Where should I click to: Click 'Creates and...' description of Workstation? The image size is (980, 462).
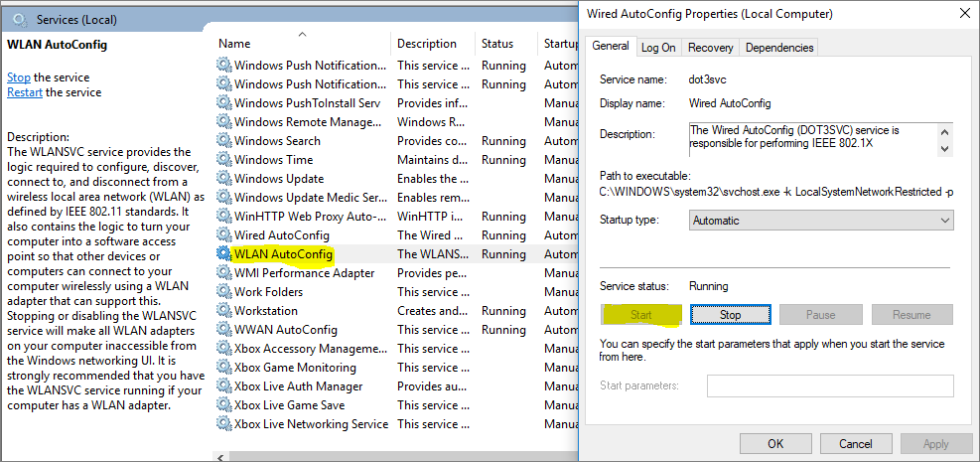[x=433, y=311]
